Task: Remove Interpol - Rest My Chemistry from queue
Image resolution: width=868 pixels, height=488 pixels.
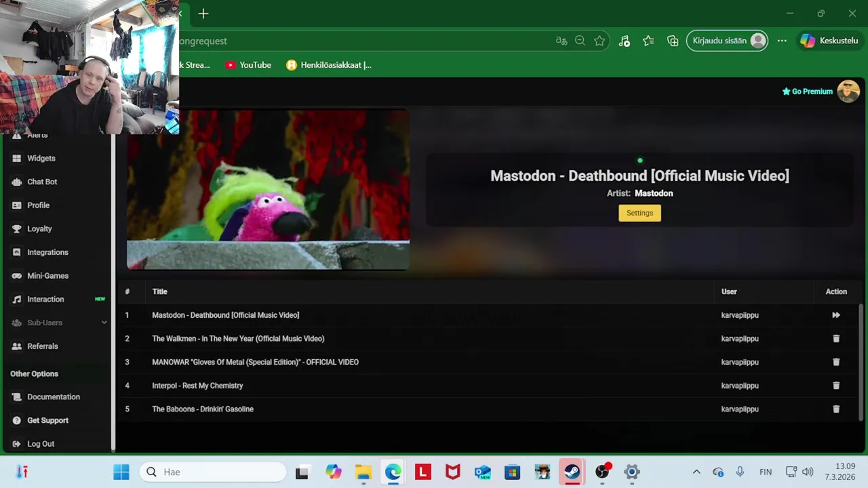Action: pyautogui.click(x=836, y=386)
